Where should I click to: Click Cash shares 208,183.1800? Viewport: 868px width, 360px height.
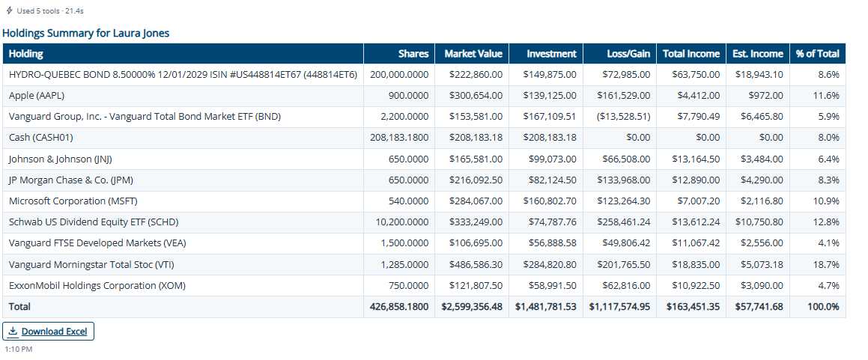(x=399, y=138)
